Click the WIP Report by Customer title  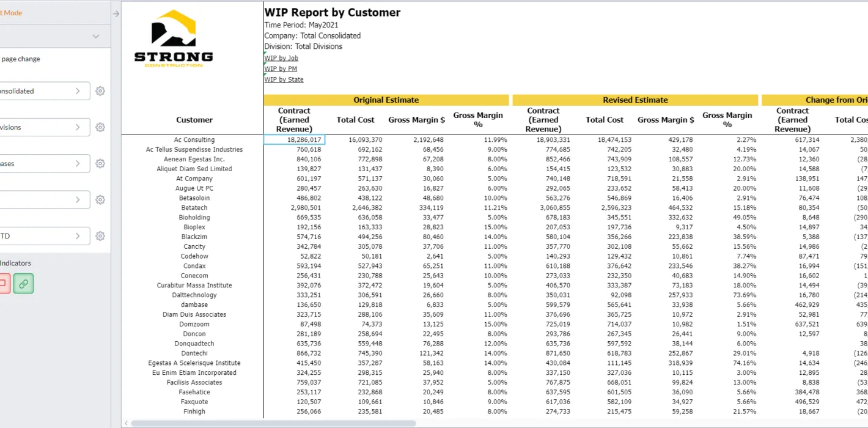click(333, 12)
